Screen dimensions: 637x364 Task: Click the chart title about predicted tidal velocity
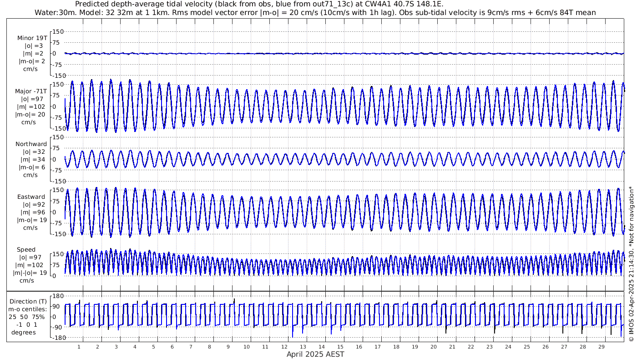[259, 4]
